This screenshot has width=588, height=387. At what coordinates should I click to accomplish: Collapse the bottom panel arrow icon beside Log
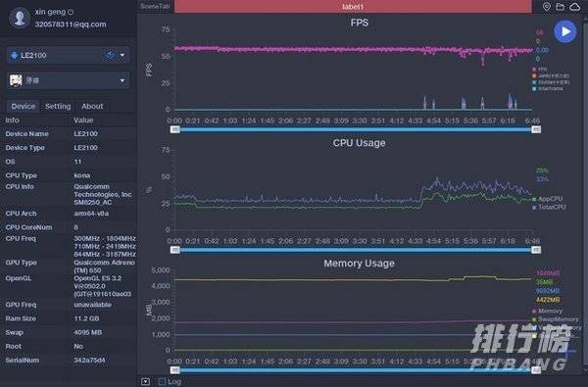tap(145, 382)
